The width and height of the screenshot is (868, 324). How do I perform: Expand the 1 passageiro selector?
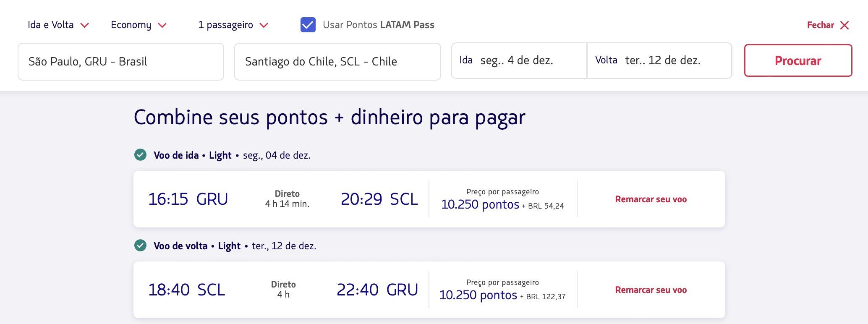click(x=233, y=25)
